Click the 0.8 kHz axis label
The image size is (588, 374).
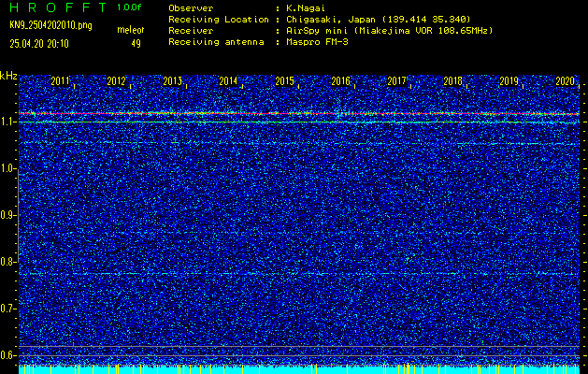pyautogui.click(x=7, y=262)
